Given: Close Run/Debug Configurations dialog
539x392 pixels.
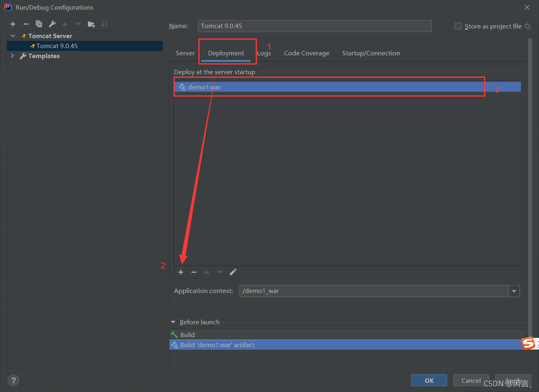Looking at the screenshot, I should 527,7.
